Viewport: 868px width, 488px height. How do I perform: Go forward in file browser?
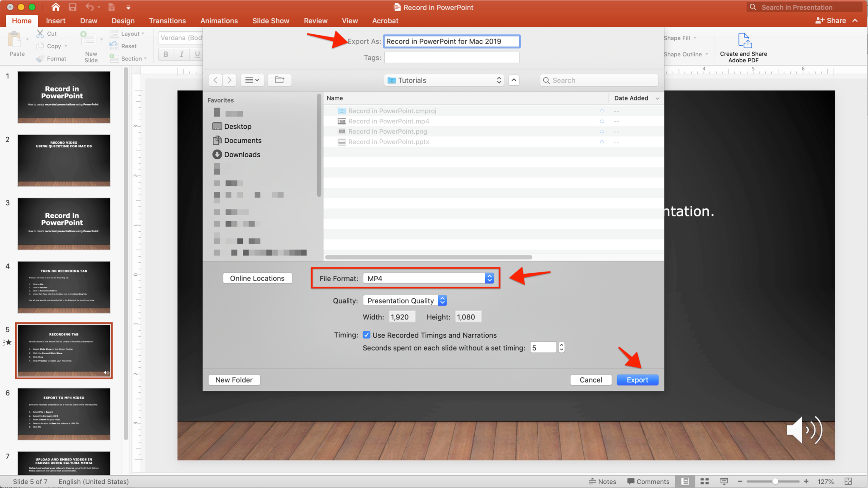[x=229, y=80]
